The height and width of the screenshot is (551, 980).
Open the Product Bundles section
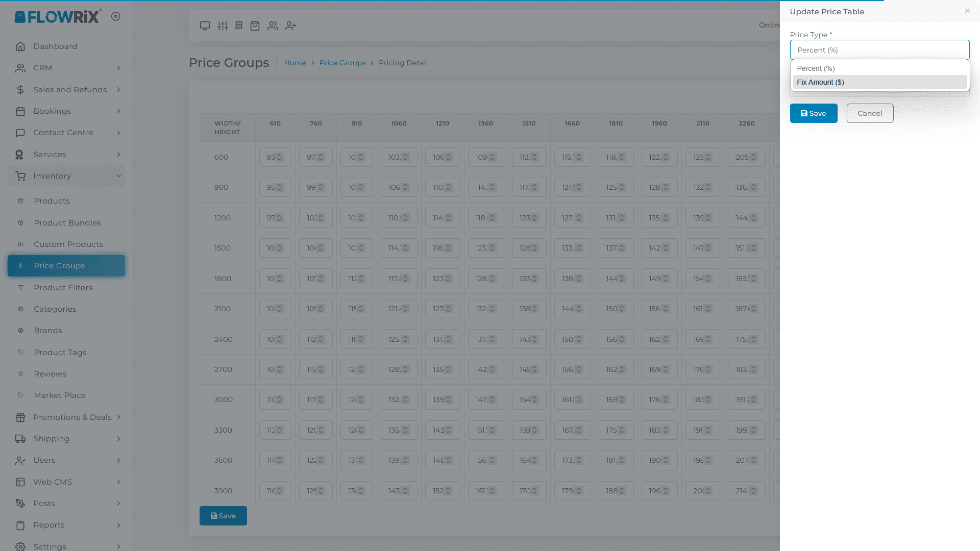tap(67, 222)
